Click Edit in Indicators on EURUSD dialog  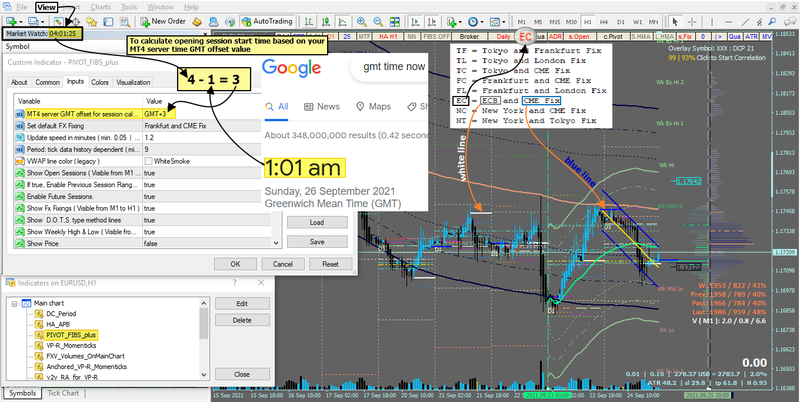pos(242,304)
